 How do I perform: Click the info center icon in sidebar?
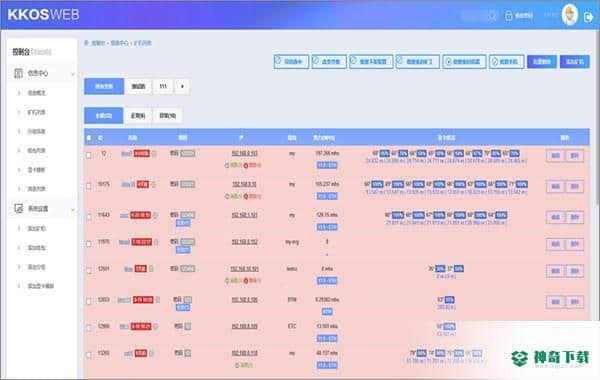18,73
